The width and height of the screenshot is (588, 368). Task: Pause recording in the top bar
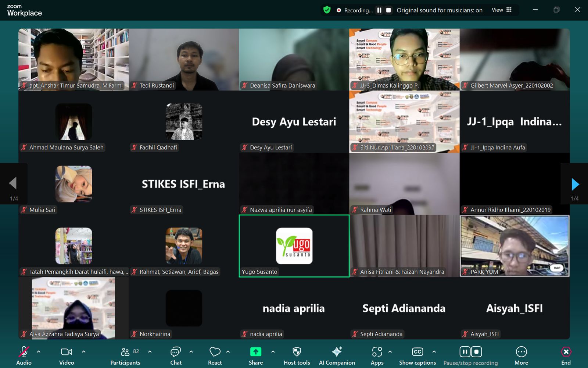(379, 10)
